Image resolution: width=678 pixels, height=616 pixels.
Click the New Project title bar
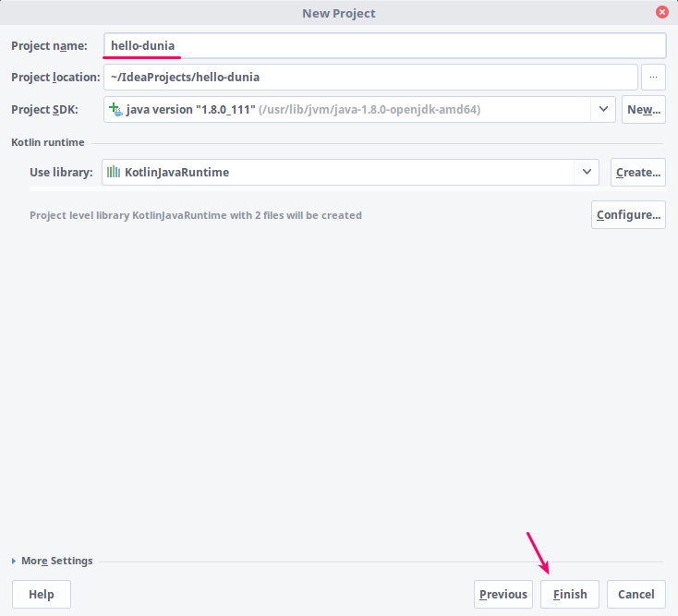coord(338,13)
